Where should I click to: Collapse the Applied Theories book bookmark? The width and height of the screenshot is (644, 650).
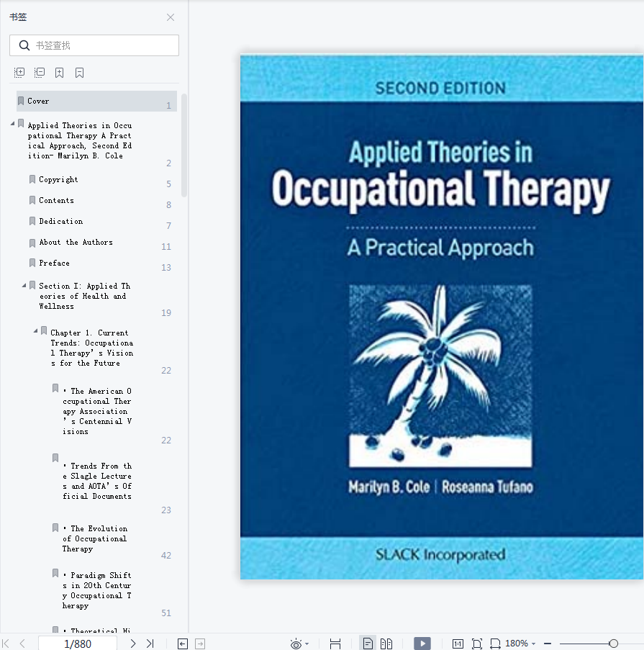pos(12,124)
